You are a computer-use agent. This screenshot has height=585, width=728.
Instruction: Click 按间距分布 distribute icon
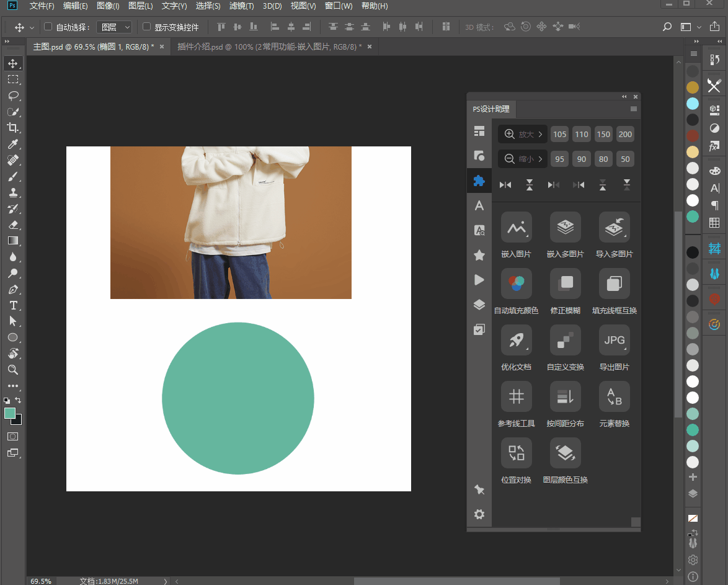[x=565, y=396]
